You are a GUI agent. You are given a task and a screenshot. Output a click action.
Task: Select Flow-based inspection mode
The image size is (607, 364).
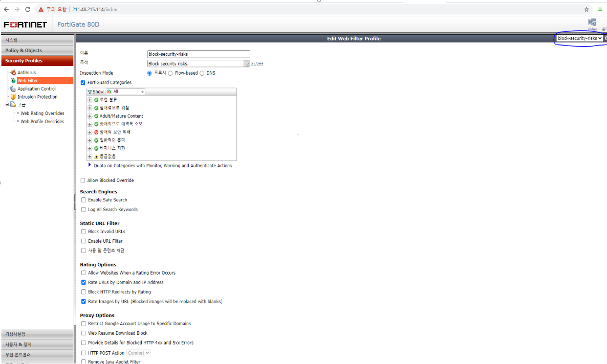point(170,73)
